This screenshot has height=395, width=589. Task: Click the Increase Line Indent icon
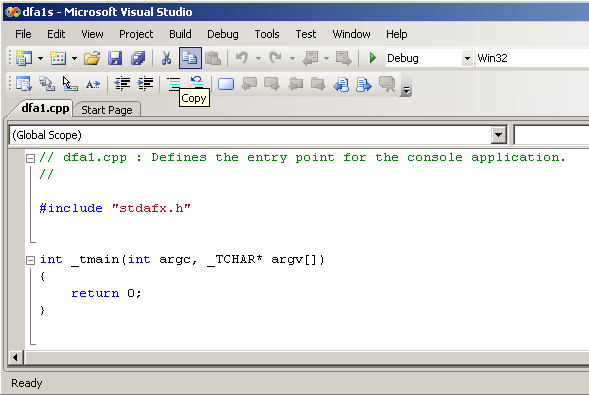click(x=145, y=84)
